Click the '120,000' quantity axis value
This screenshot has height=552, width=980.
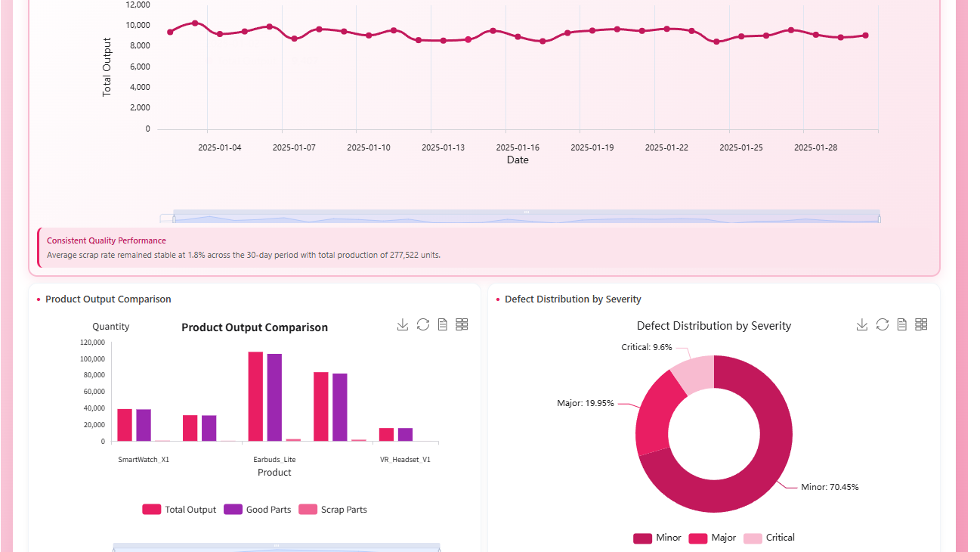(x=92, y=342)
